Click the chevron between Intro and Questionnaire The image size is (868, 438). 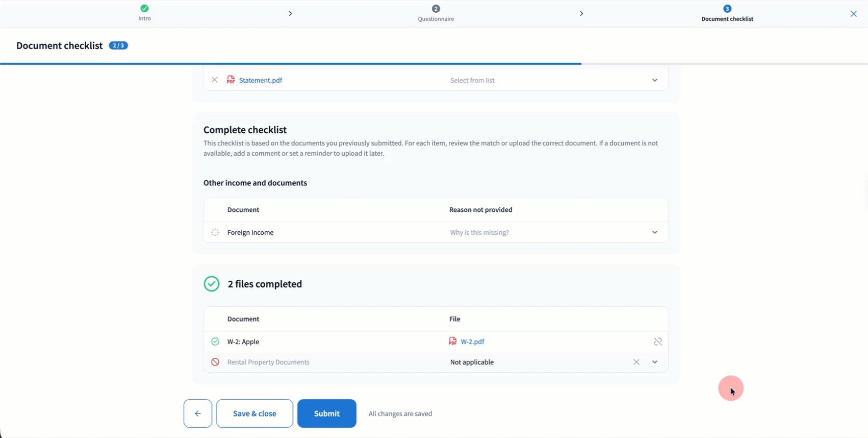pyautogui.click(x=290, y=14)
